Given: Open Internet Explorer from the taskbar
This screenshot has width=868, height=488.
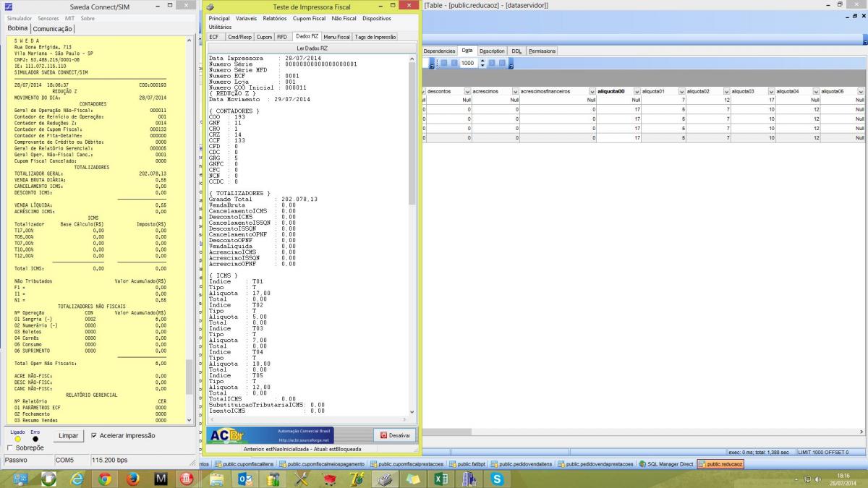Looking at the screenshot, I should coord(77,479).
